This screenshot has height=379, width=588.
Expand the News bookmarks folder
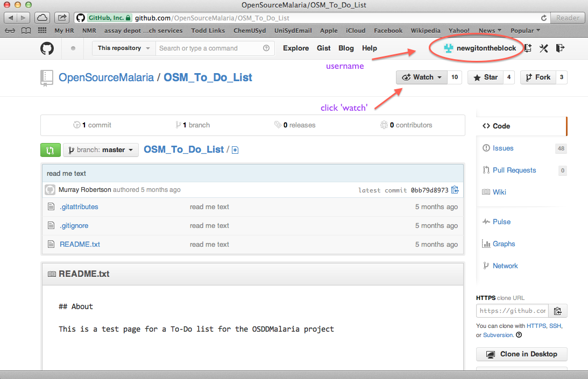pos(490,31)
